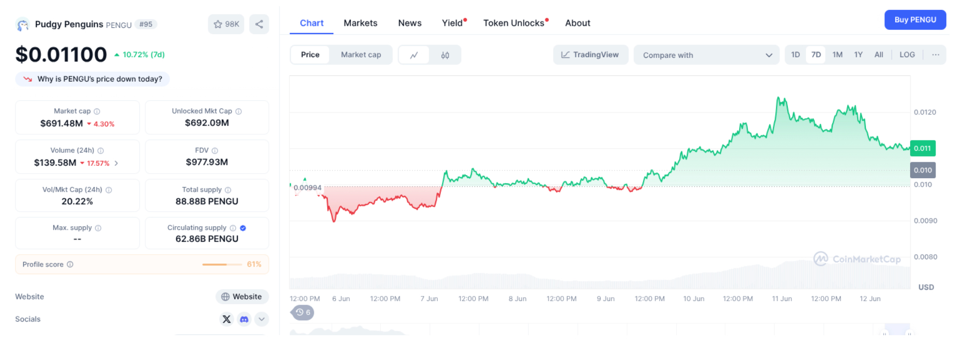This screenshot has width=980, height=345.
Task: Click the verified circulating supply checkmark badge
Action: (243, 228)
